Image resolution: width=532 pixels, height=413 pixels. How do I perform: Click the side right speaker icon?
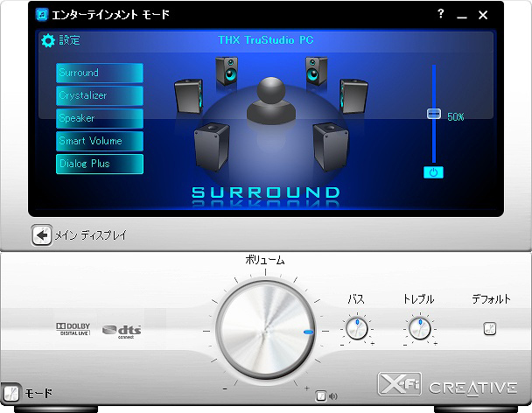353,96
